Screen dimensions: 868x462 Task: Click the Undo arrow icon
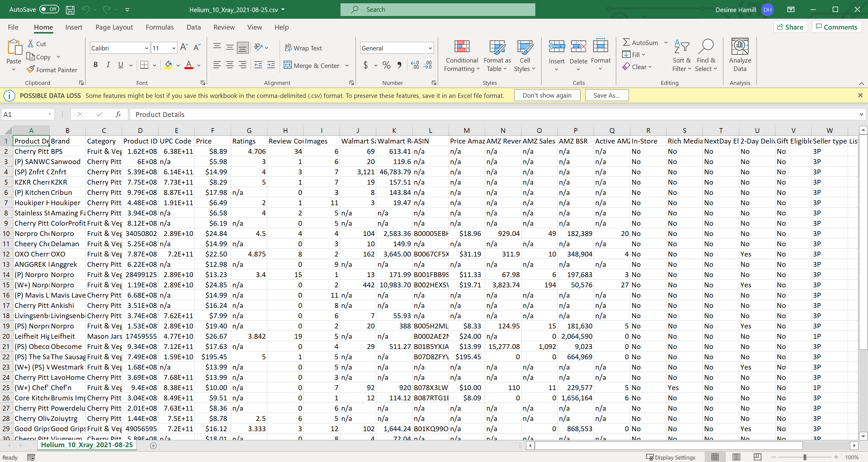(86, 10)
